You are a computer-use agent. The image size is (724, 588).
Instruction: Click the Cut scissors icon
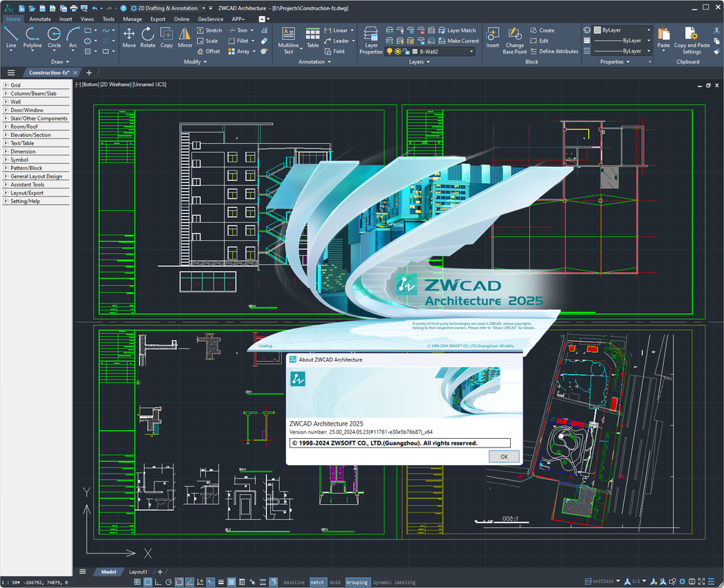click(x=717, y=30)
